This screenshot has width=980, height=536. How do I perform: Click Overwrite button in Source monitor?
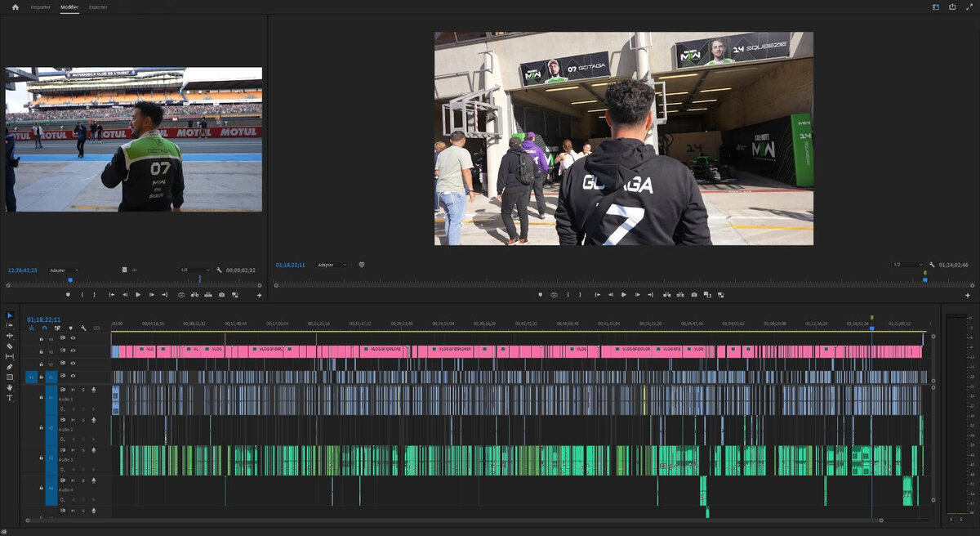207,295
